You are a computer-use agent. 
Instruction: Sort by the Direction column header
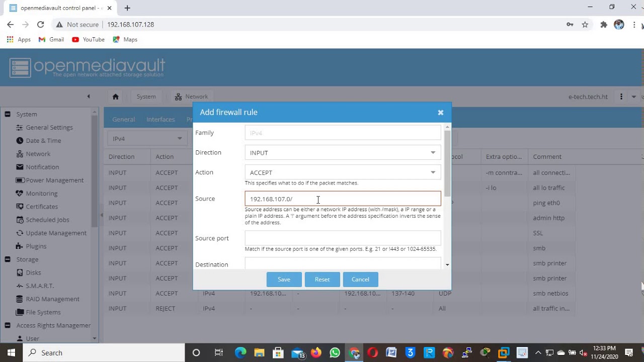(127, 156)
